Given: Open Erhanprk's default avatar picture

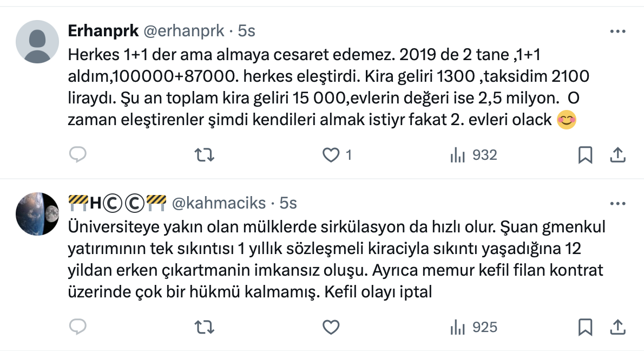Looking at the screenshot, I should (37, 42).
